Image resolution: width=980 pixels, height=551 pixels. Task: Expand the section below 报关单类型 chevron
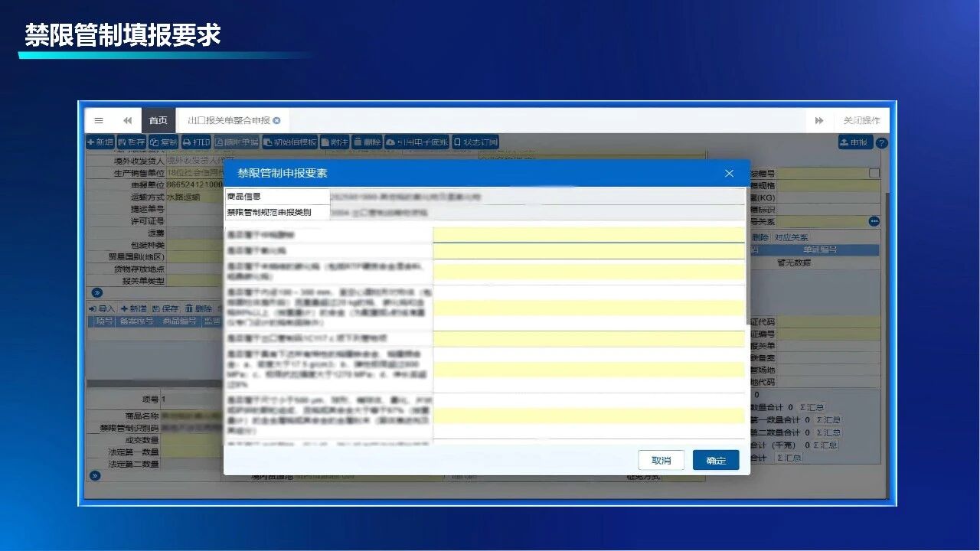click(96, 292)
